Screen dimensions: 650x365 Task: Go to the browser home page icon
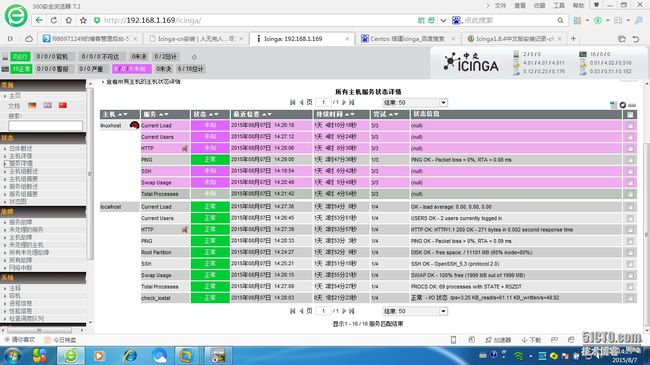68,20
